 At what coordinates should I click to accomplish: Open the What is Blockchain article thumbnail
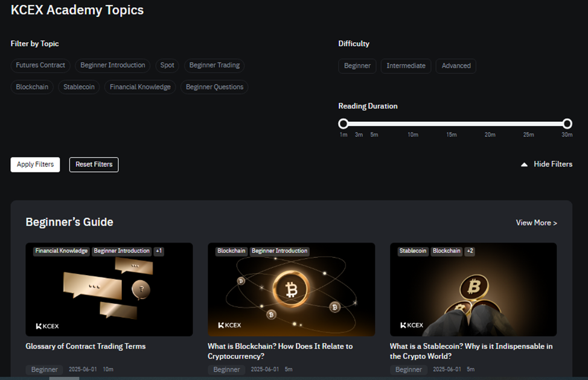(x=292, y=290)
